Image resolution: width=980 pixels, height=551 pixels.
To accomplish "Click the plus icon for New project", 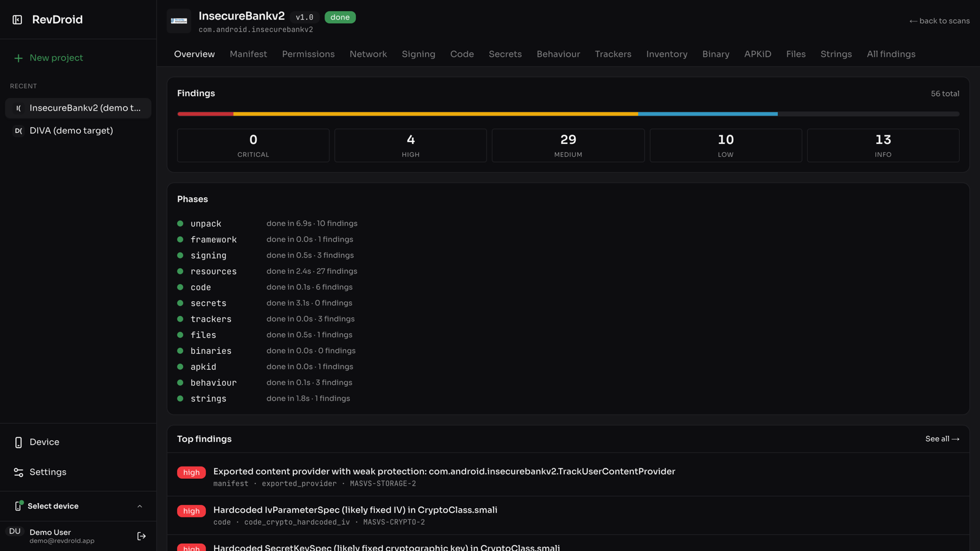I will (x=18, y=58).
